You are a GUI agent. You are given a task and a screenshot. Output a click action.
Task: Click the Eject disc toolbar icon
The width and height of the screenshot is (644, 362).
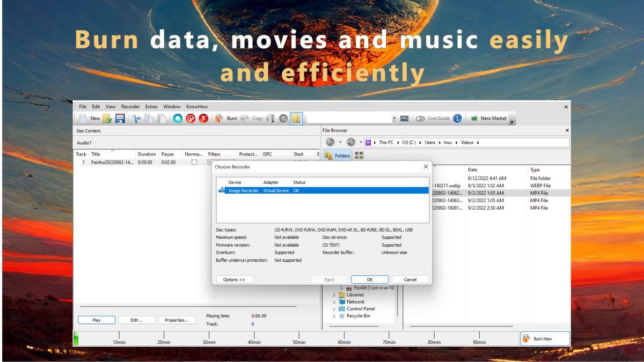pos(283,119)
